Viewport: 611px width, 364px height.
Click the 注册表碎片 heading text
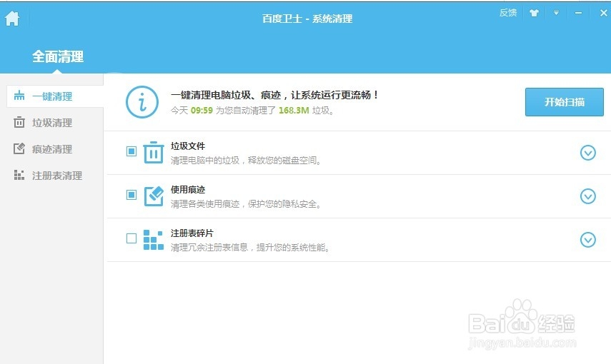(x=192, y=233)
